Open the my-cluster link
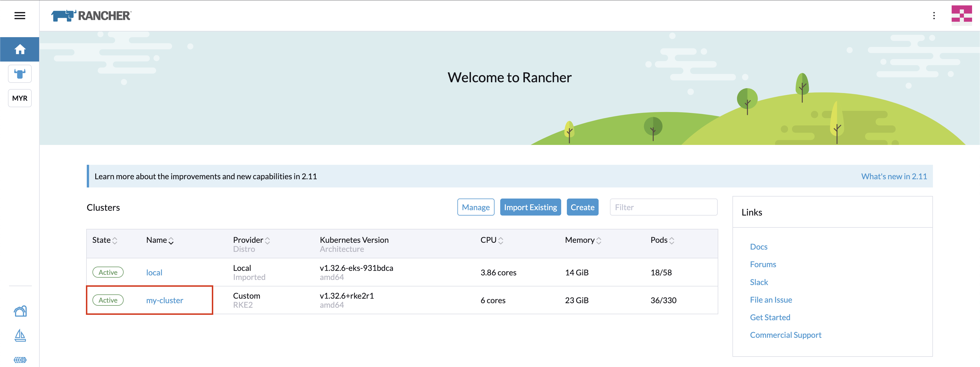This screenshot has width=980, height=367. click(164, 300)
